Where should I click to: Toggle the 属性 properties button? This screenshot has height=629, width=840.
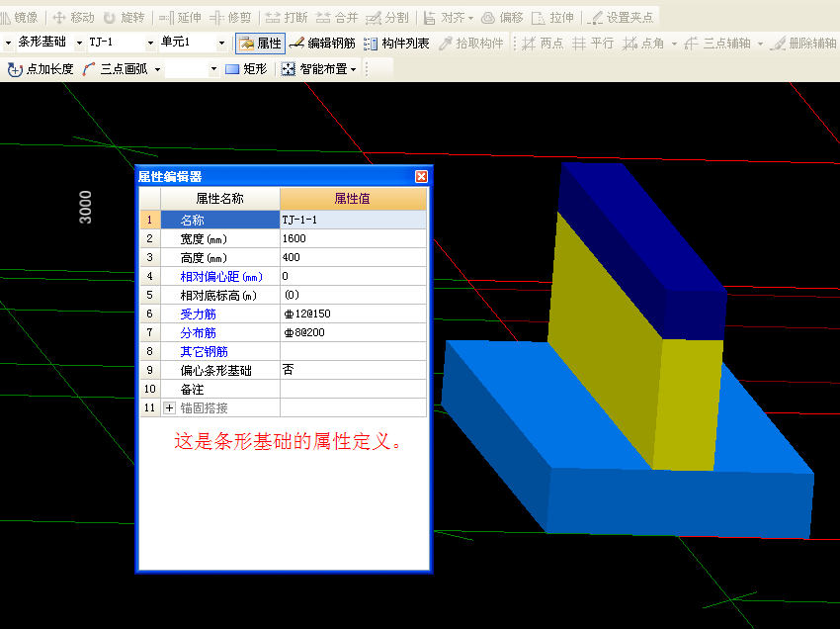(x=260, y=44)
